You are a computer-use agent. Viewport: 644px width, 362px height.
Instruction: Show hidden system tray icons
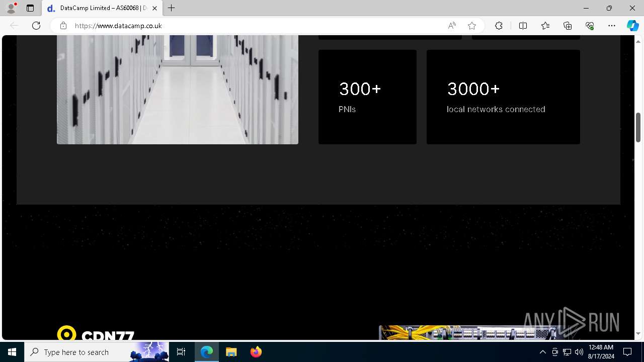(542, 352)
